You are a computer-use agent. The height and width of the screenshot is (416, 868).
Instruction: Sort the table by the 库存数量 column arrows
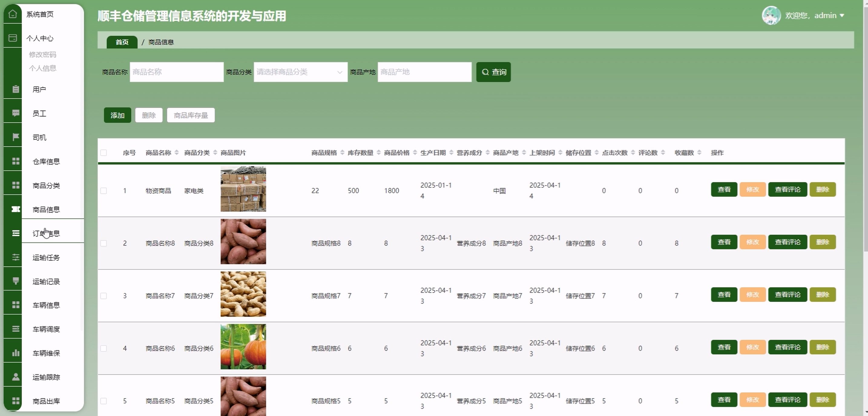[378, 153]
